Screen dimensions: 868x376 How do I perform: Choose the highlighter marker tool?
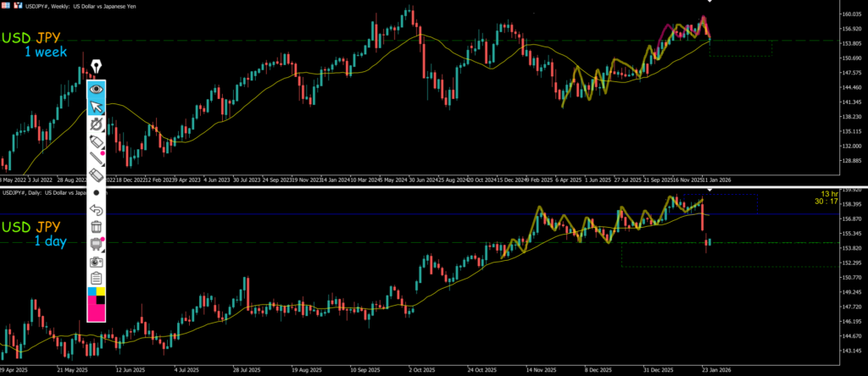coord(97,141)
